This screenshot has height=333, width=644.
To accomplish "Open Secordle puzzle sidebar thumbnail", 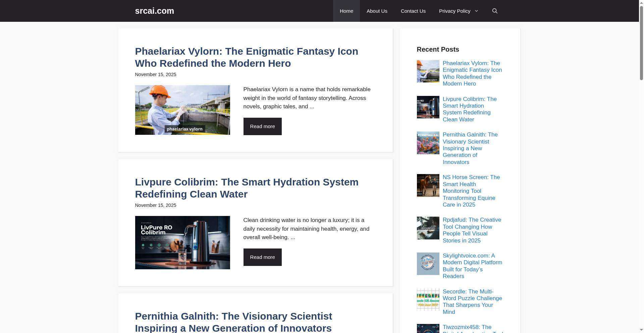I will tap(428, 300).
